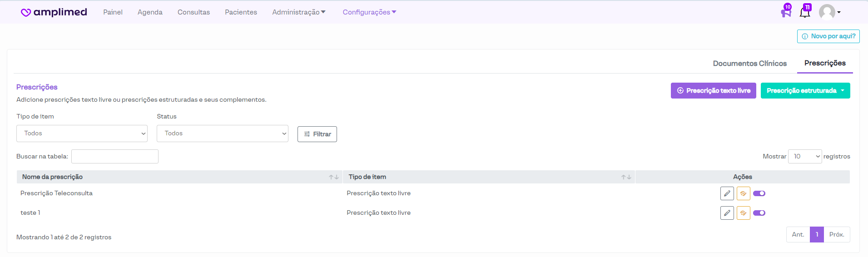
Task: Switch to the Documentos Clínicos tab
Action: [x=749, y=64]
